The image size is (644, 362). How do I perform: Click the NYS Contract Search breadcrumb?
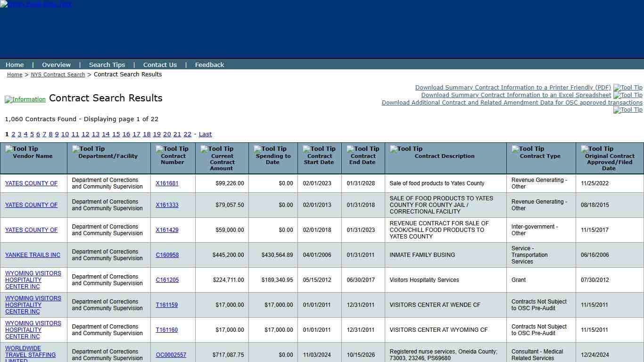point(58,74)
